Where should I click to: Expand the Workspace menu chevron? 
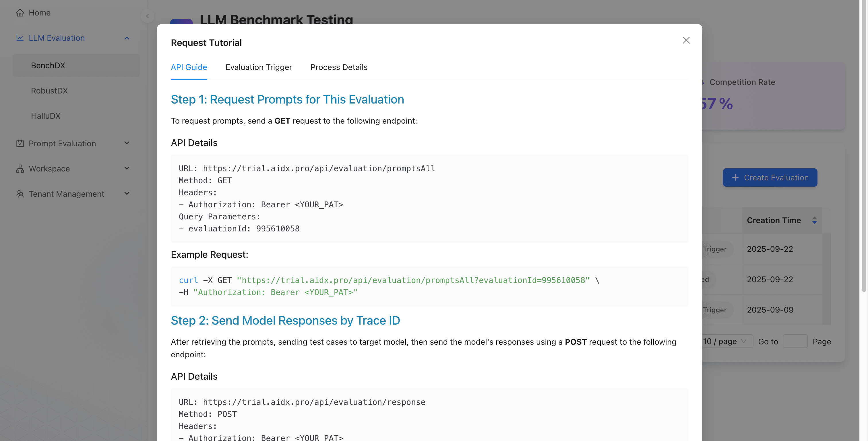tap(127, 168)
